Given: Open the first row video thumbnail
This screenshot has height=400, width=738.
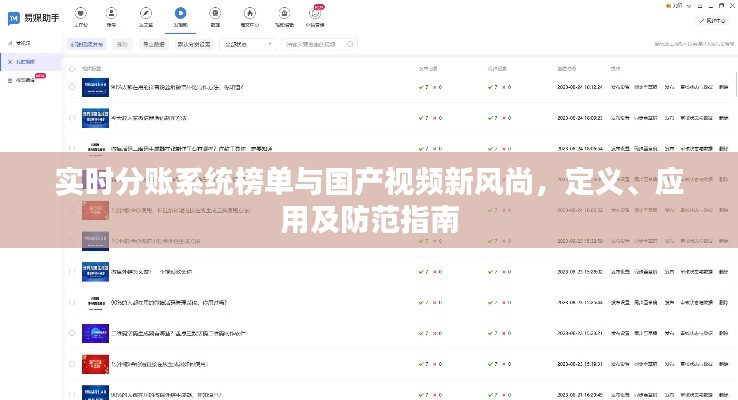Looking at the screenshot, I should coord(95,88).
